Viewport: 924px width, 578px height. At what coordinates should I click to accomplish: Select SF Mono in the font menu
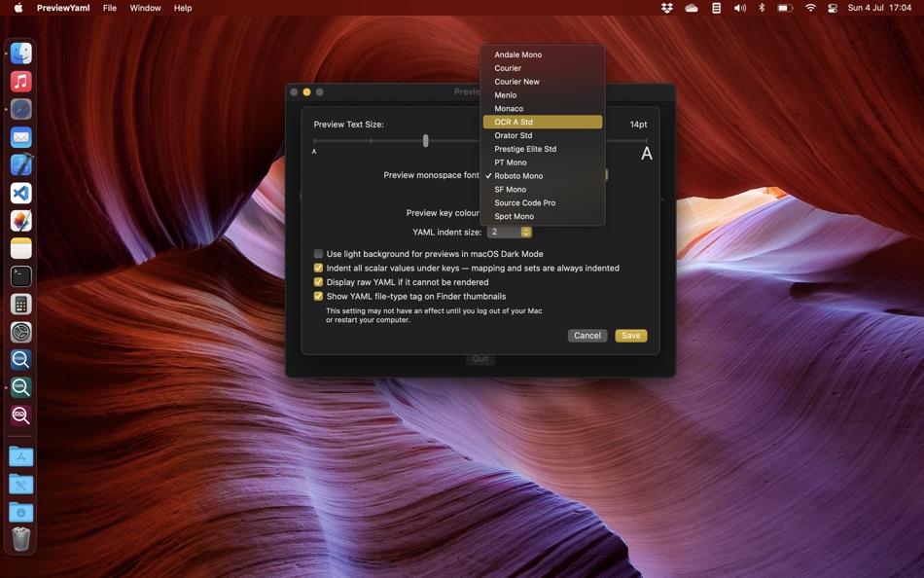click(x=543, y=190)
